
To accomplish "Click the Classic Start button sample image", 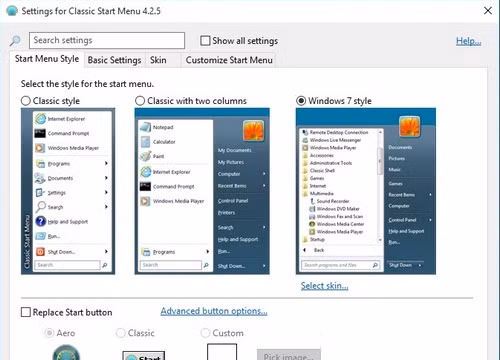I will [x=144, y=356].
